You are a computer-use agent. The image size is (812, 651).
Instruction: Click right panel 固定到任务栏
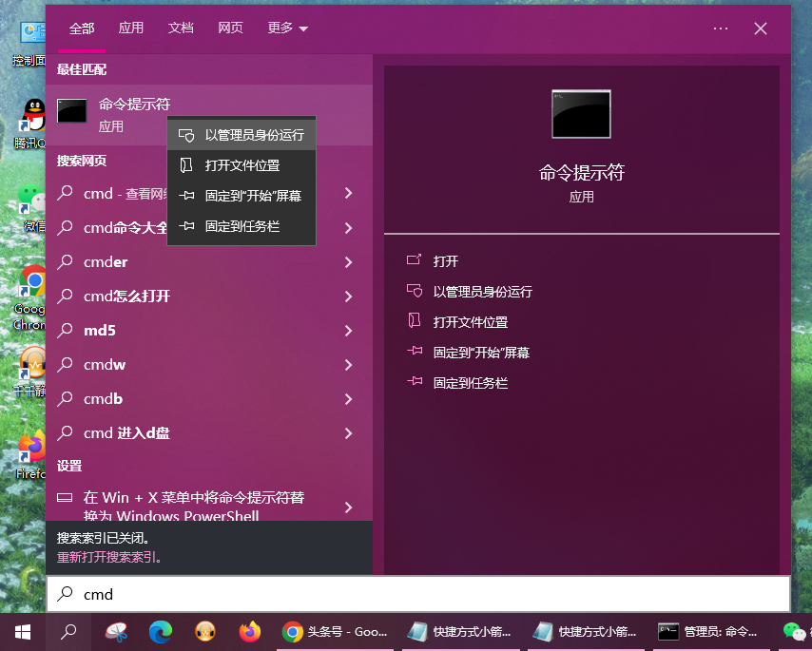471,383
